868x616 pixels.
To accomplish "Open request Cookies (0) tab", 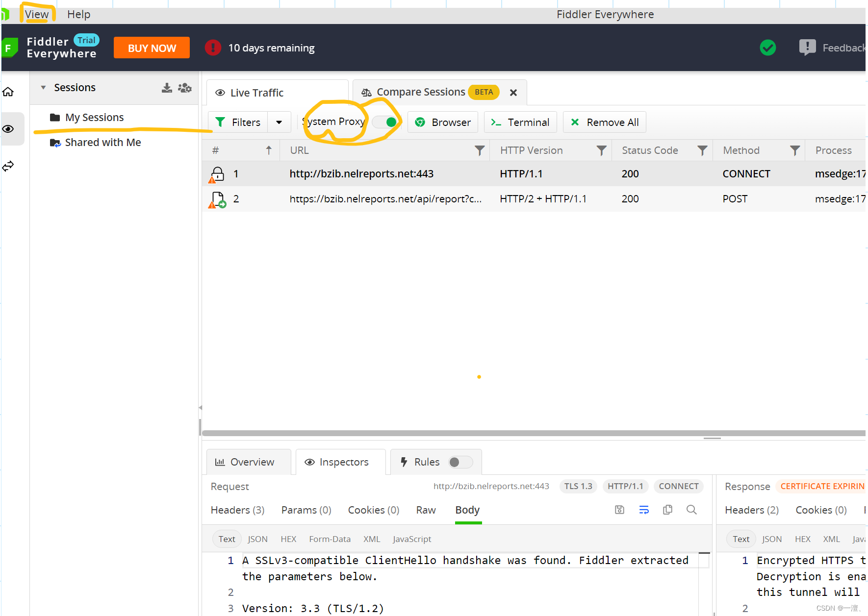I will tap(374, 510).
